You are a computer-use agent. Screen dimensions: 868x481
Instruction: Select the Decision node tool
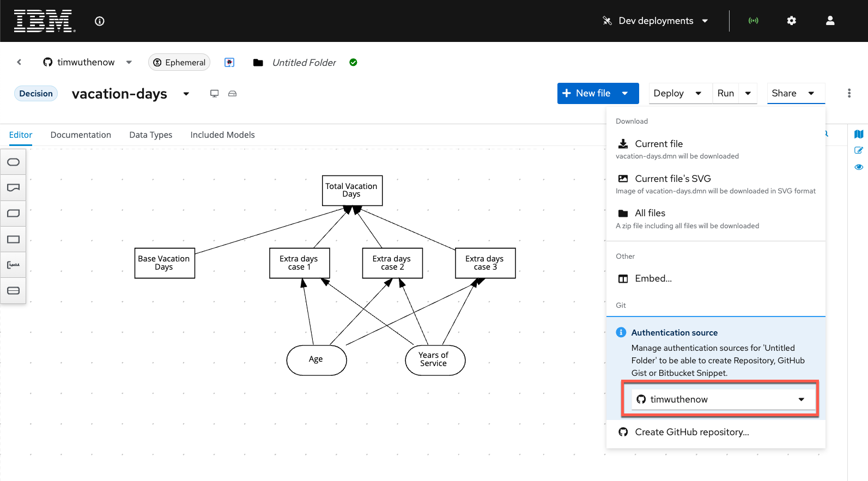(x=13, y=239)
